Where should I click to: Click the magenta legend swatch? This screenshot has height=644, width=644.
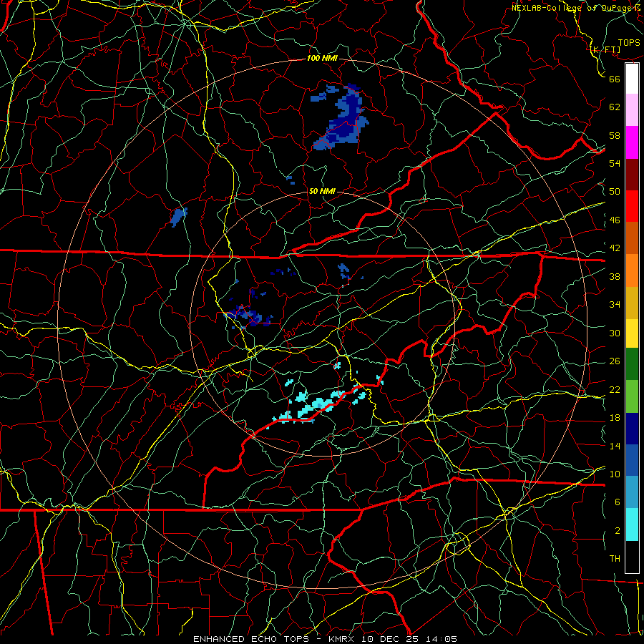click(632, 142)
